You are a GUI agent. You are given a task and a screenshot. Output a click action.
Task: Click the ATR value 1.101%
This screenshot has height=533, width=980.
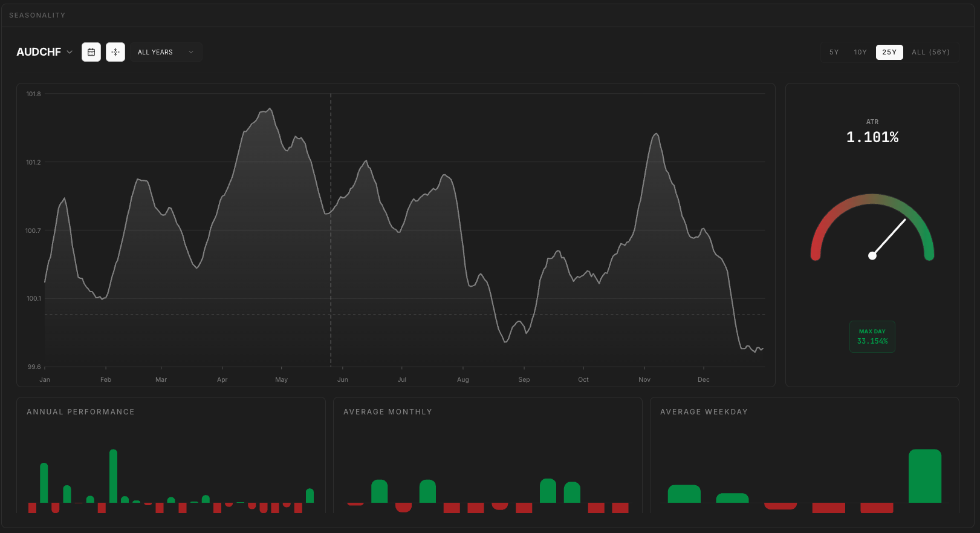[872, 137]
